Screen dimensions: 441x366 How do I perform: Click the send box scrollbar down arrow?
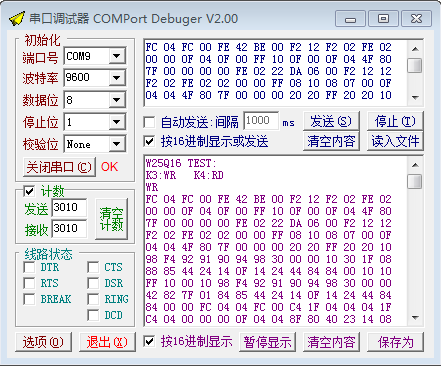[415, 98]
